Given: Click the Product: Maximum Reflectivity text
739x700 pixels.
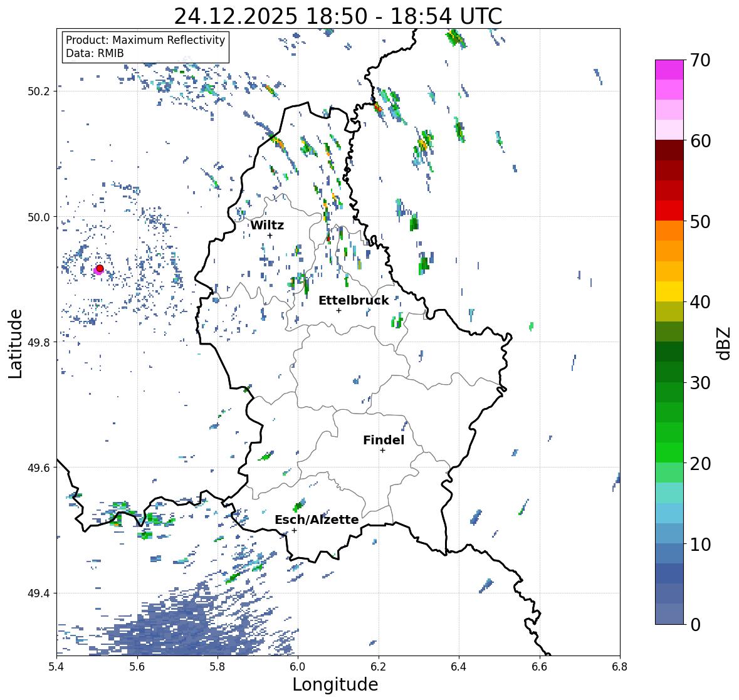Looking at the screenshot, I should [145, 40].
